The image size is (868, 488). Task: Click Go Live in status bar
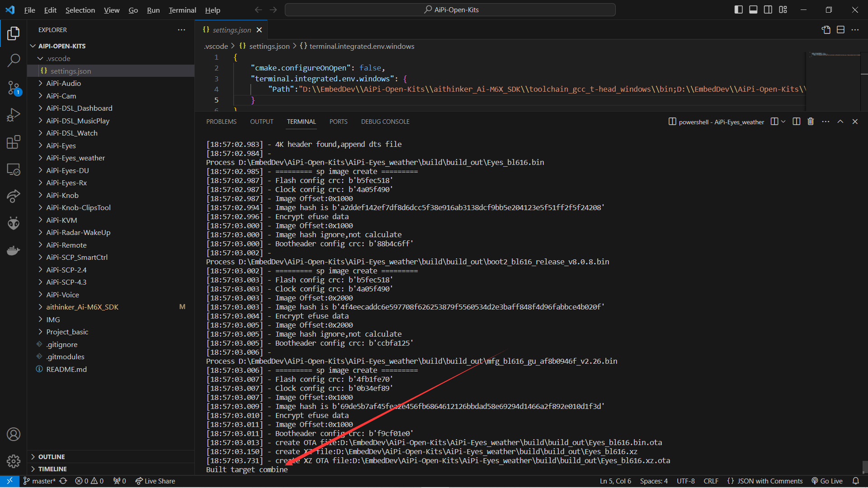click(x=827, y=481)
